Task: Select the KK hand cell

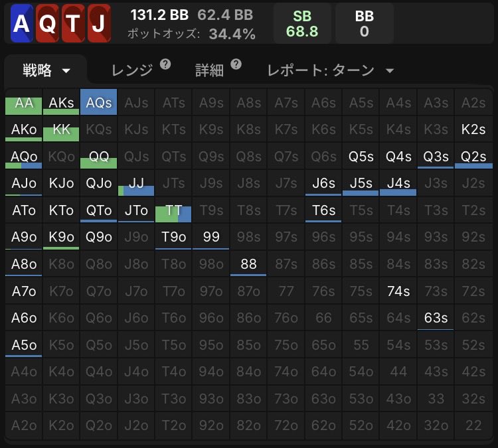Action: click(61, 129)
